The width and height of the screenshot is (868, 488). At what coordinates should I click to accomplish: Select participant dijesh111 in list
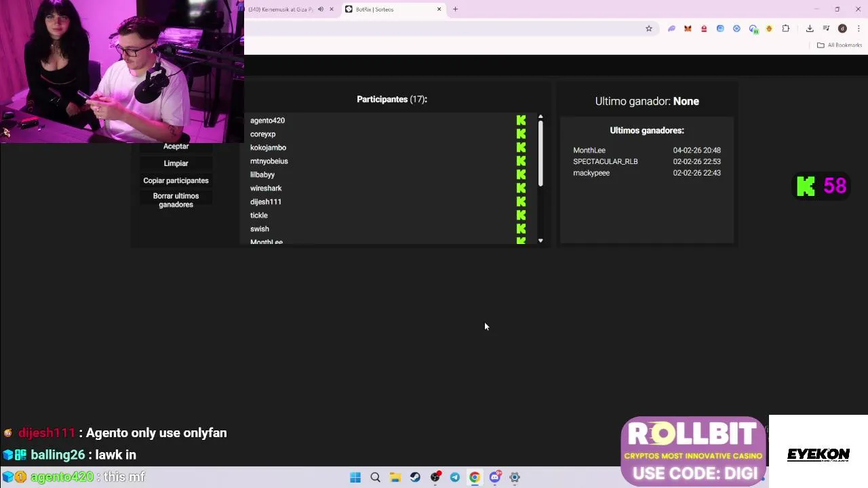pyautogui.click(x=265, y=202)
